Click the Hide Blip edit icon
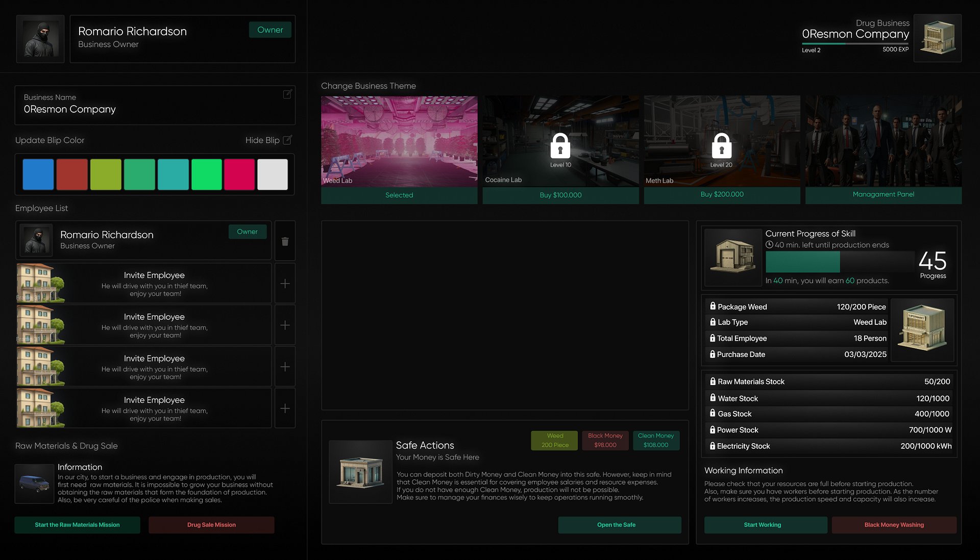This screenshot has width=980, height=560. click(x=287, y=140)
